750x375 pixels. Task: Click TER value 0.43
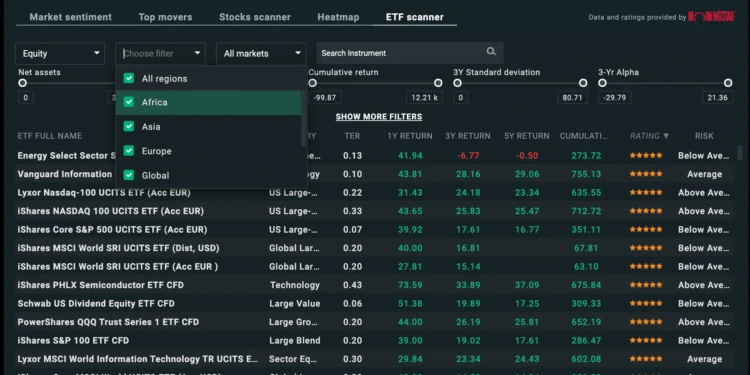tap(353, 285)
